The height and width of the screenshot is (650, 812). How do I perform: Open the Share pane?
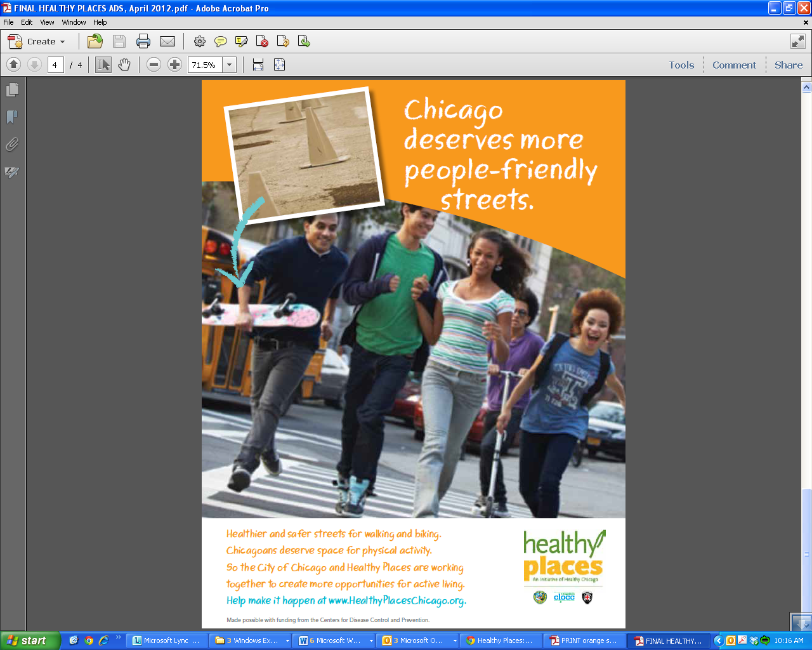pyautogui.click(x=789, y=65)
